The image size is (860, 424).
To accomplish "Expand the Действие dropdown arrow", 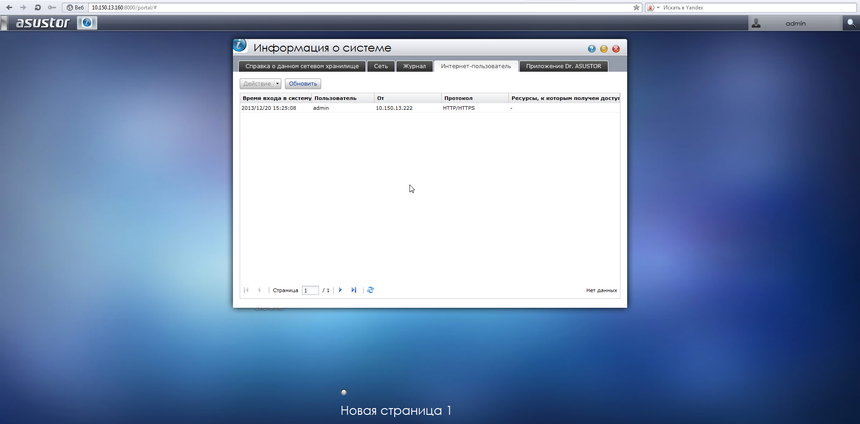I will [x=277, y=84].
